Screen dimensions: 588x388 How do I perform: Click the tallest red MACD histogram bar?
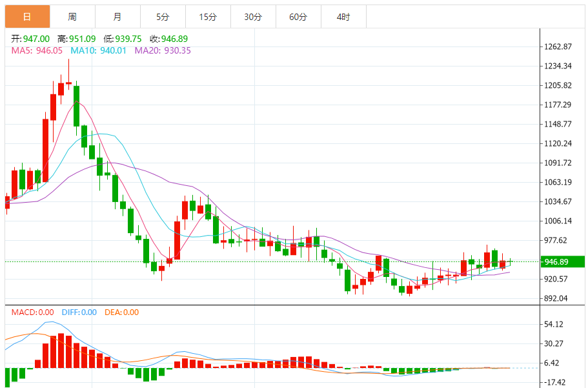61,351
